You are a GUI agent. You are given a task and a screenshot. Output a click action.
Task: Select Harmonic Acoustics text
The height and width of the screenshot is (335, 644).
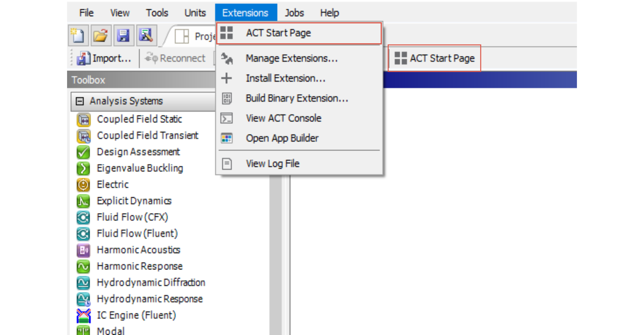click(139, 250)
